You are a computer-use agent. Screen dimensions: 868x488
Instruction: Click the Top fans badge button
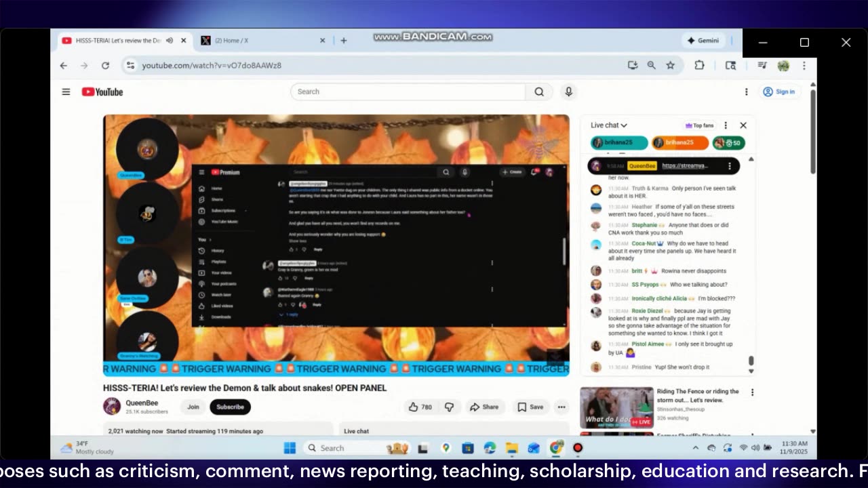coord(700,125)
